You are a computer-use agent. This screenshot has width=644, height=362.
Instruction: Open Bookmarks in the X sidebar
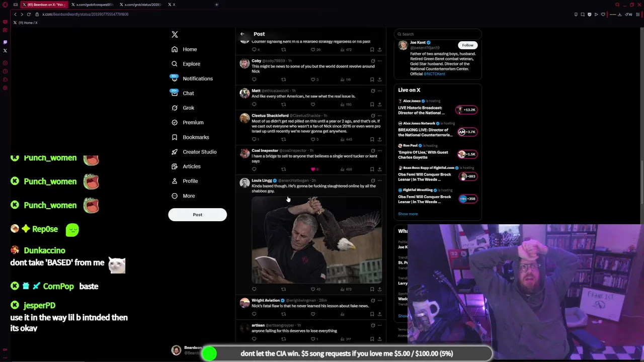(190, 137)
